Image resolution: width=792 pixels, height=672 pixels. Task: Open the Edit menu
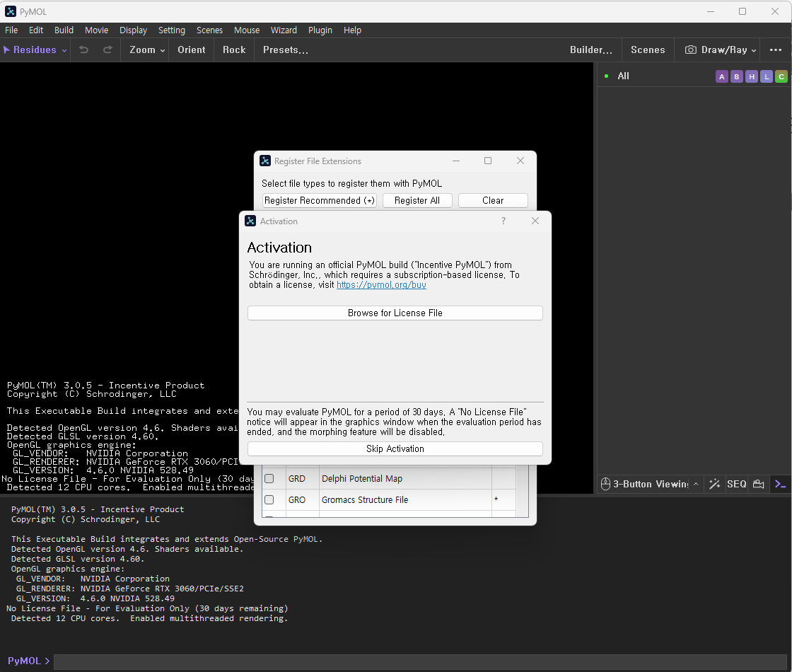pos(36,30)
